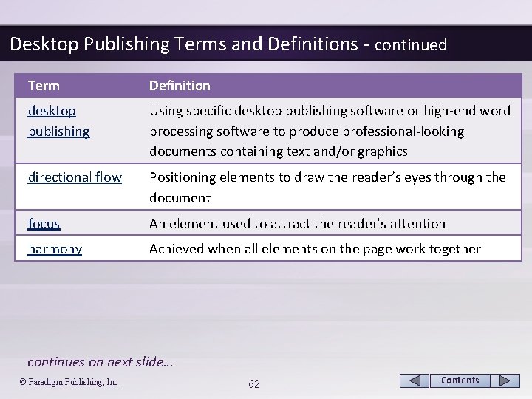Open the Contents button
Image resolution: width=532 pixels, height=399 pixels.
460,381
